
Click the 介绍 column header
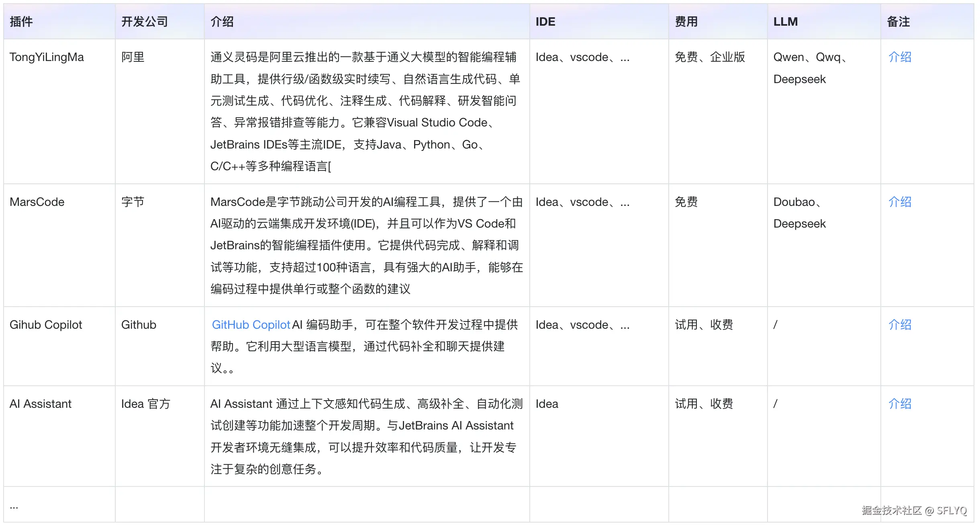222,22
